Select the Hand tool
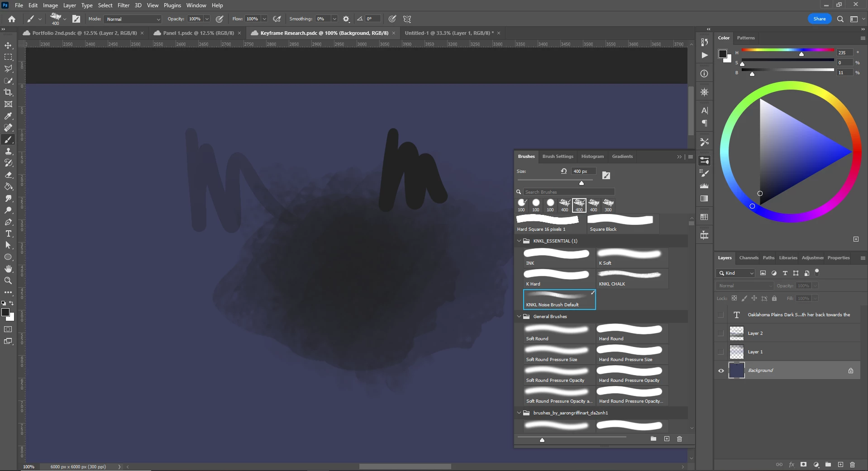868x471 pixels. click(8, 269)
